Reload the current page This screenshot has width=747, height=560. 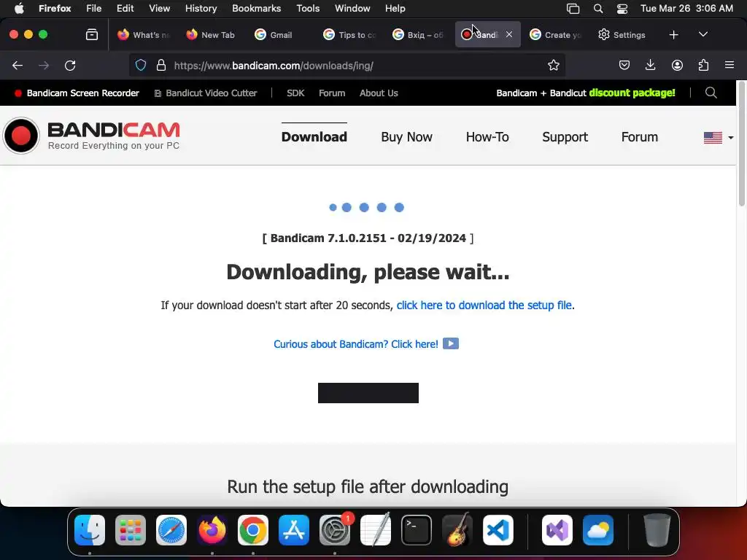(x=70, y=65)
